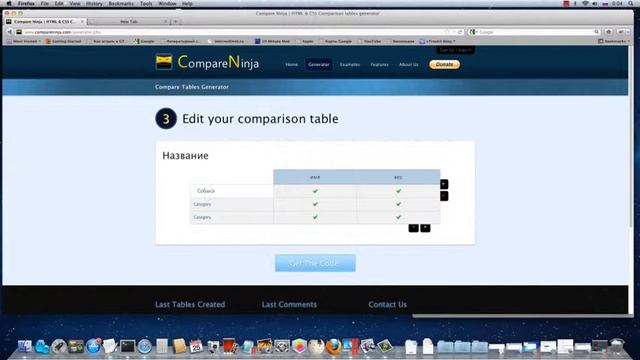Toggle Собака row checkmark in first data column
The height and width of the screenshot is (360, 640).
315,191
